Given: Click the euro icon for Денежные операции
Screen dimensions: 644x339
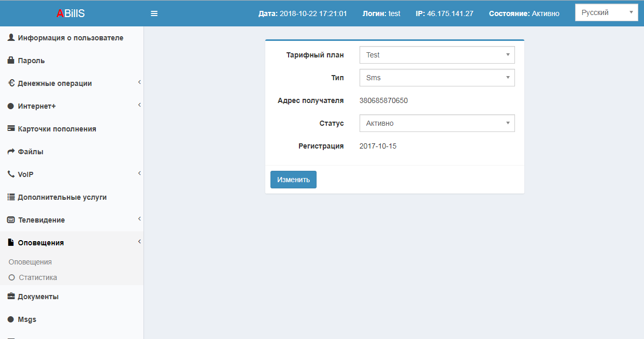Looking at the screenshot, I should coord(11,83).
